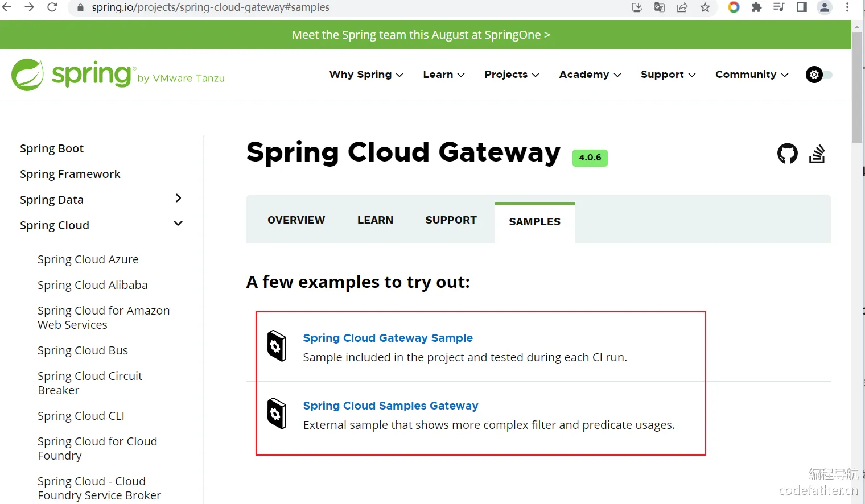Click the icon beside Spring Cloud Samples Gateway

(277, 414)
